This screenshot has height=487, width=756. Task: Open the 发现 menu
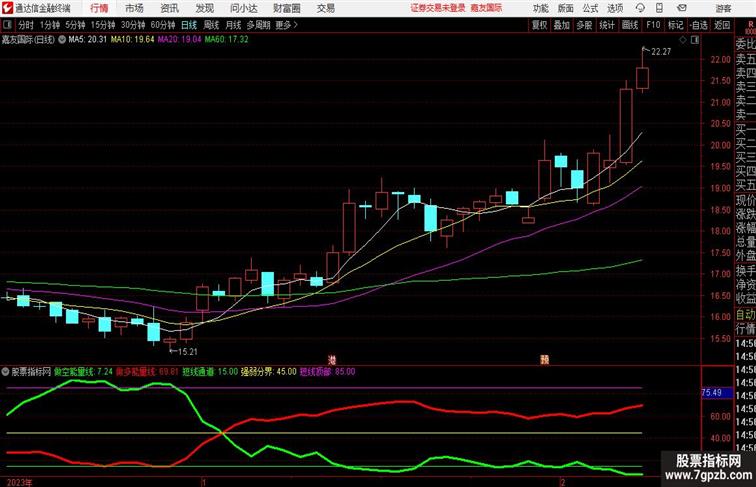tap(204, 8)
